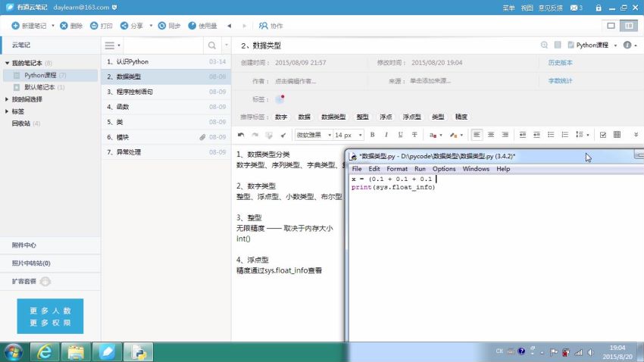This screenshot has width=644, height=362.
Task: Click the 更多人数 更多权限 button
Action: (50, 316)
